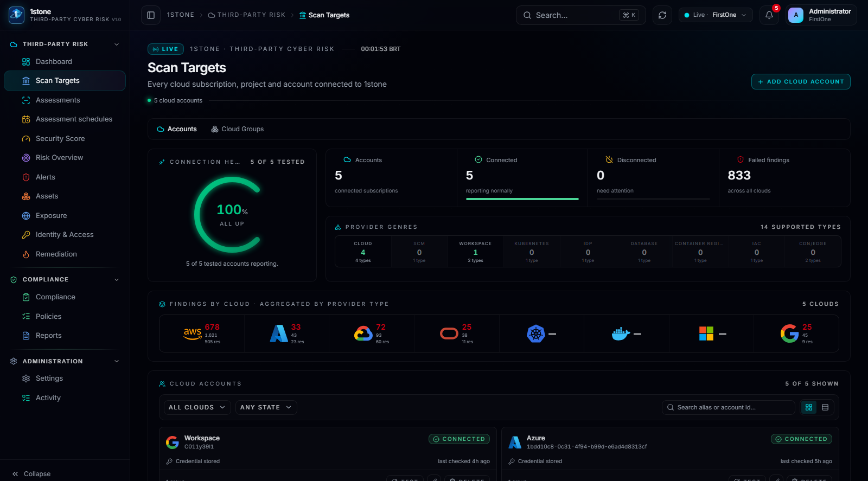Click the Docker provider icon
Viewport: 868px width, 481px height.
point(621,334)
